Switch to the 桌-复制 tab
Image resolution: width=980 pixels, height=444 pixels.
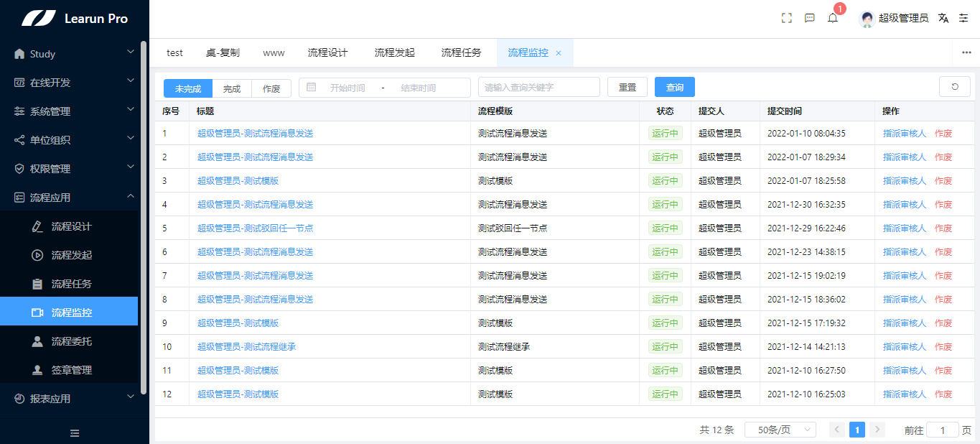pyautogui.click(x=223, y=53)
